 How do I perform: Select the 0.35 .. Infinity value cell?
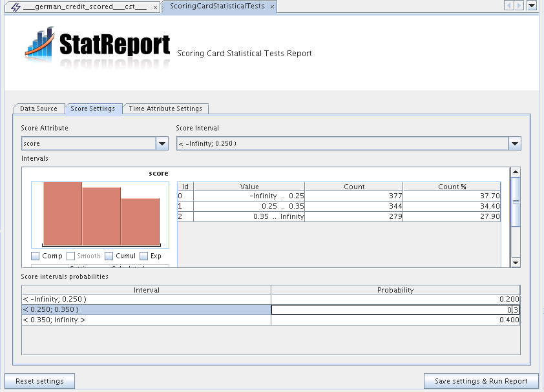249,217
